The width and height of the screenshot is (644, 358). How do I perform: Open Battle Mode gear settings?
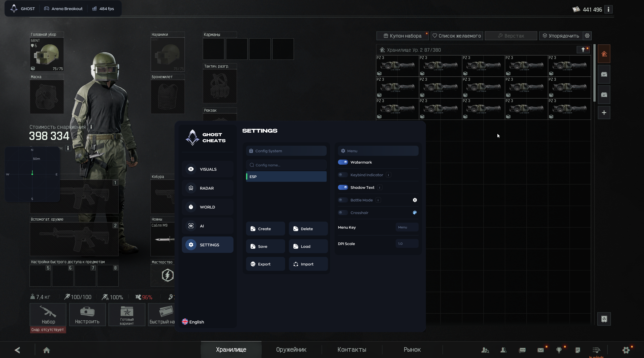(x=415, y=200)
